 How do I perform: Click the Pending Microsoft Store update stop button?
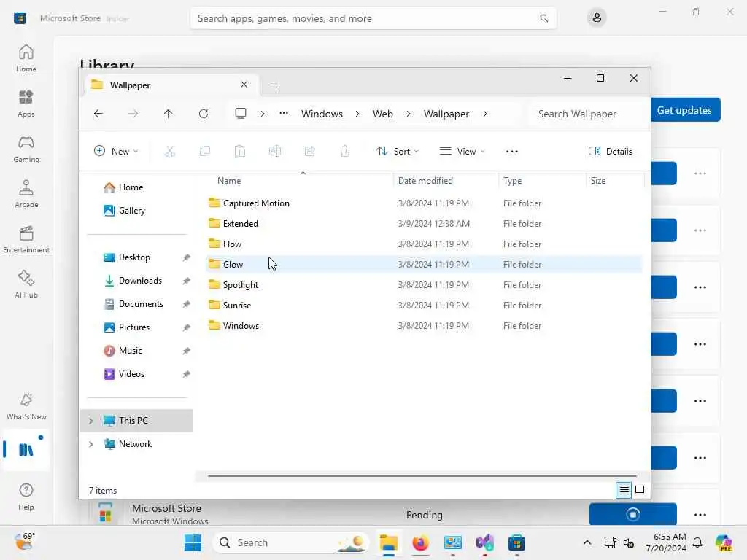(632, 514)
